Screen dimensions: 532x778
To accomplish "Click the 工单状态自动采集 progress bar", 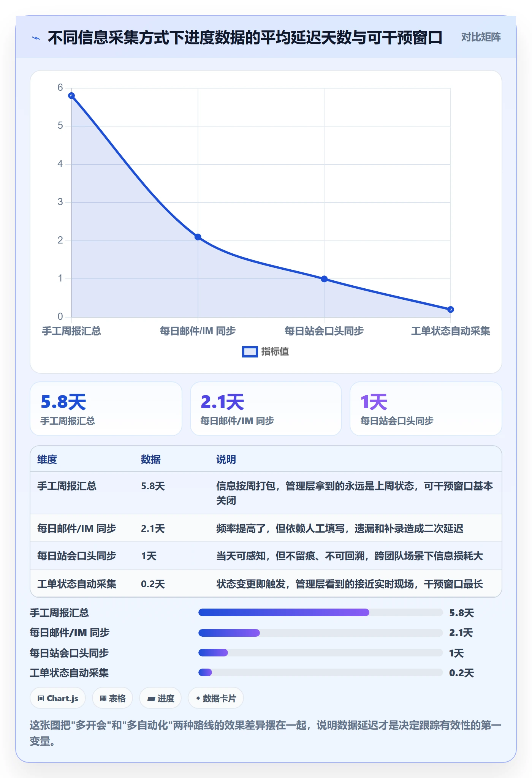I will pyautogui.click(x=321, y=672).
